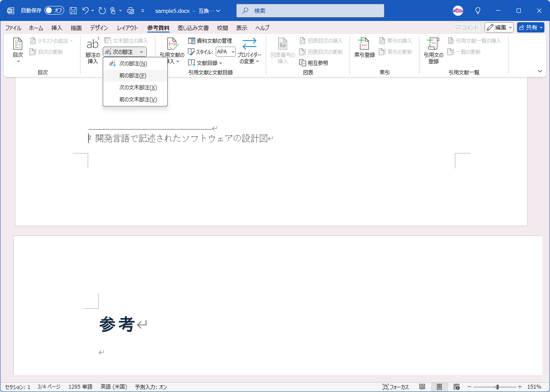This screenshot has height=392, width=550.
Task: Switch to the 差し込み文書 tab
Action: 193,28
